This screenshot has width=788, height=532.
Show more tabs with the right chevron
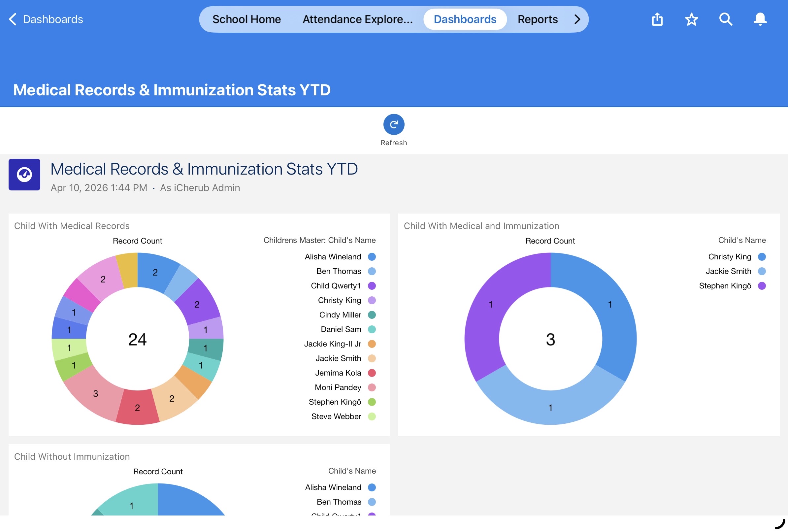577,19
